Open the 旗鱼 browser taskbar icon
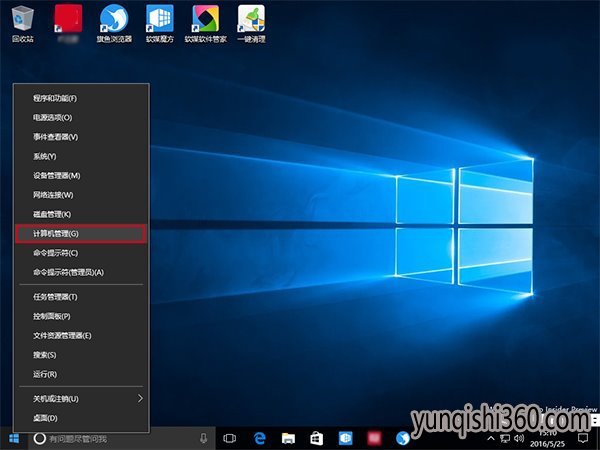Viewport: 600px width, 450px height. coord(403,439)
